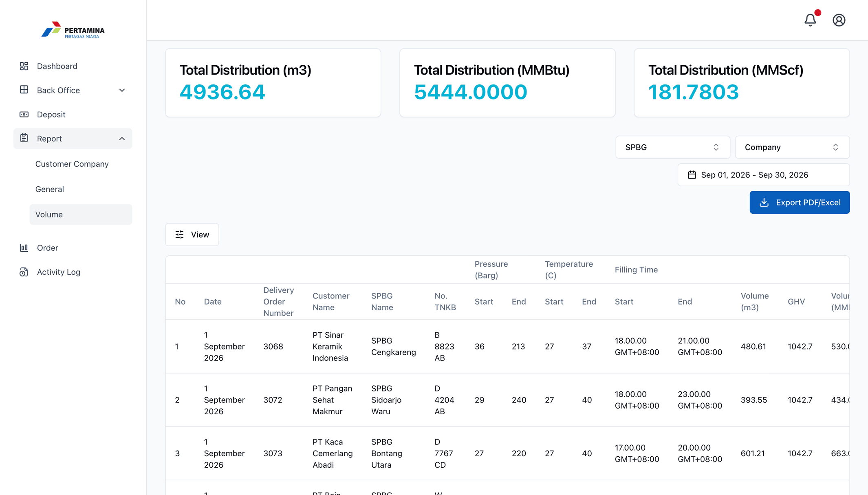Click the Dashboard grid icon

click(x=24, y=66)
